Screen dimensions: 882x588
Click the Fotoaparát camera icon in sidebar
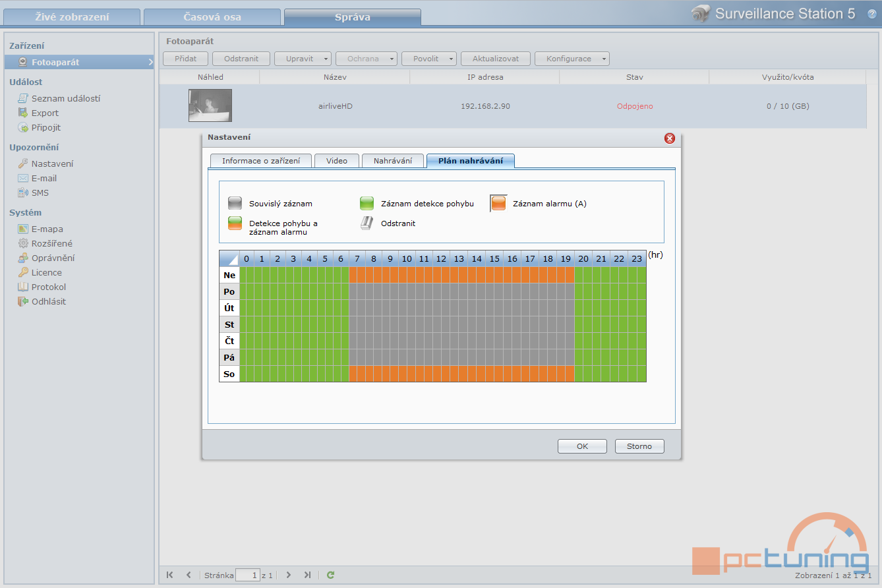pos(22,62)
